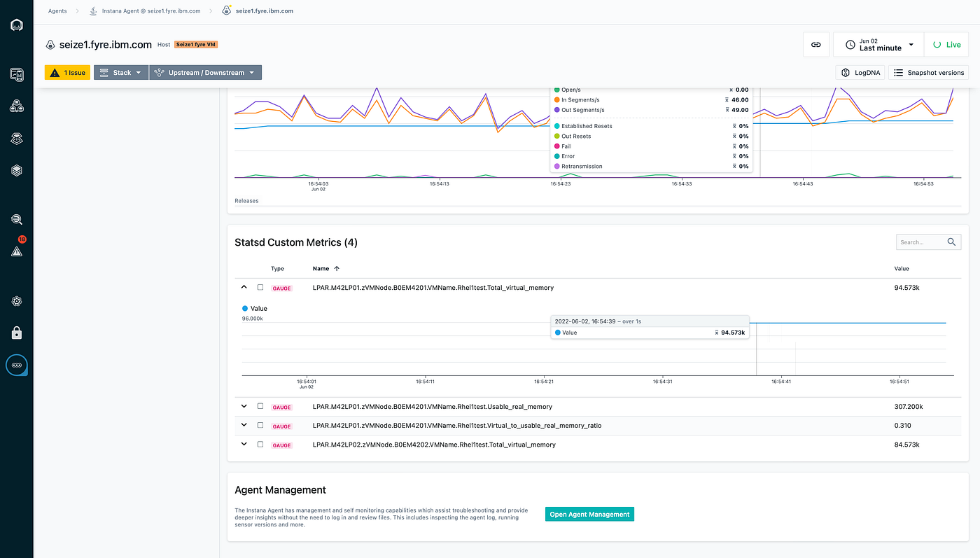Open the Instana home robot logo

17,26
